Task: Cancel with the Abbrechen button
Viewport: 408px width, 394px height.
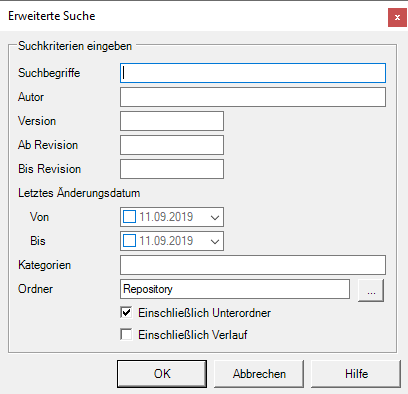Action: [x=259, y=374]
